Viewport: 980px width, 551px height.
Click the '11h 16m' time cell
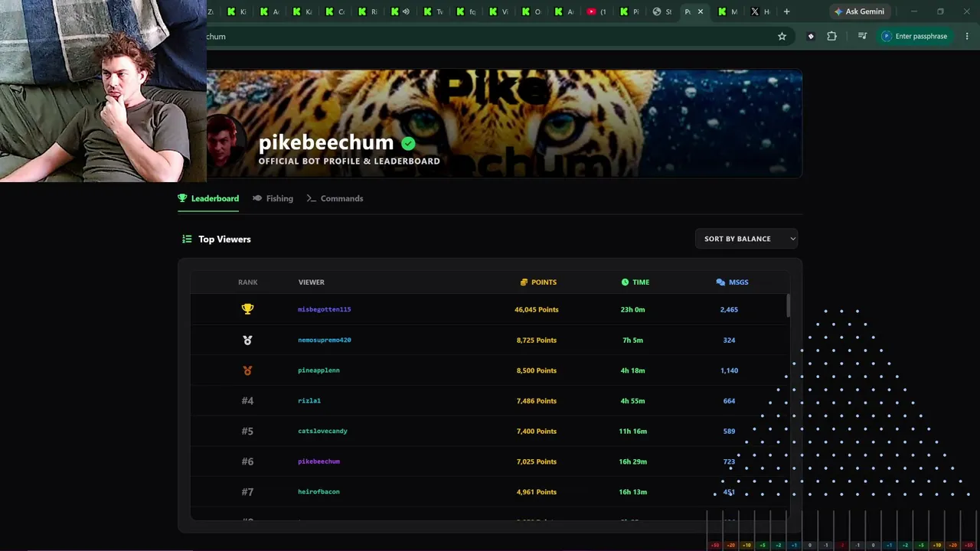(633, 431)
